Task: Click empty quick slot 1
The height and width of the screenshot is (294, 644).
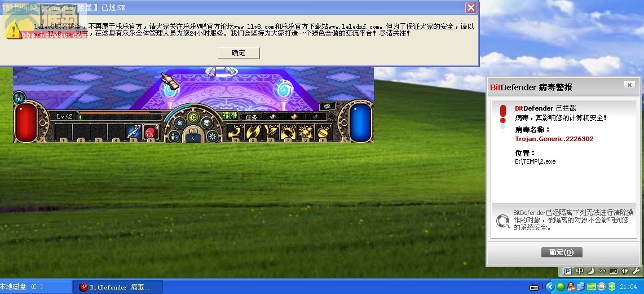Action: point(63,131)
